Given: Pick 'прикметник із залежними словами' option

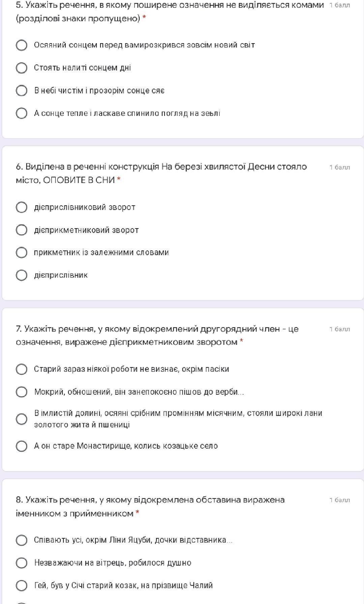Looking at the screenshot, I should coord(22,252).
